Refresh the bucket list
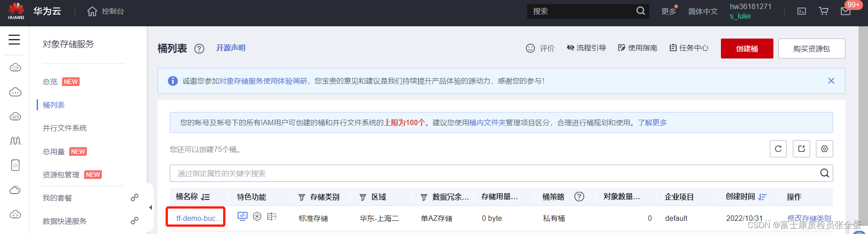This screenshot has height=234, width=868. click(778, 149)
